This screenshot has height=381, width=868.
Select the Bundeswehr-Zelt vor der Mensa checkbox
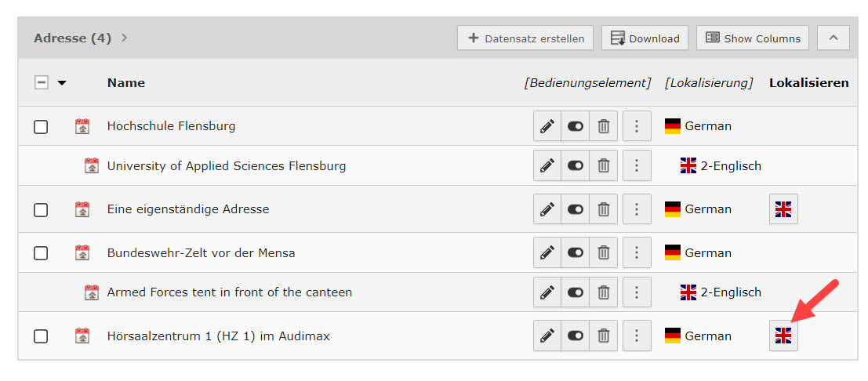41,253
